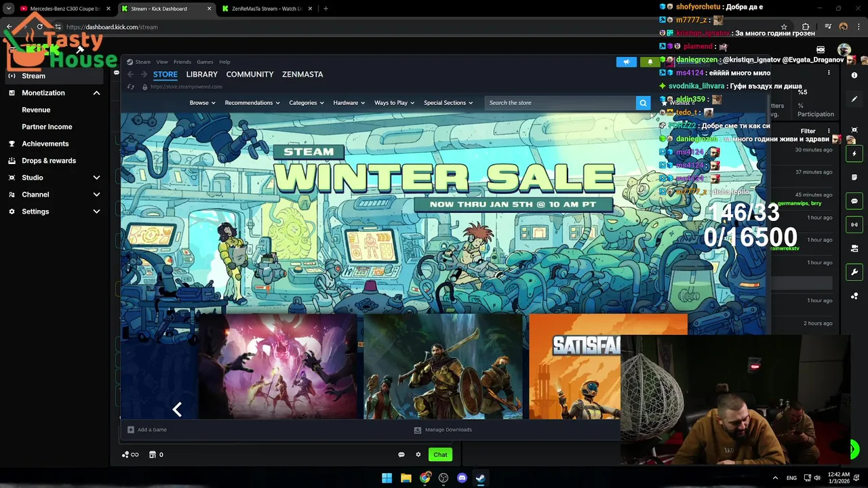Open the Friends menu in Steam
The height and width of the screenshot is (488, 868).
pyautogui.click(x=182, y=62)
